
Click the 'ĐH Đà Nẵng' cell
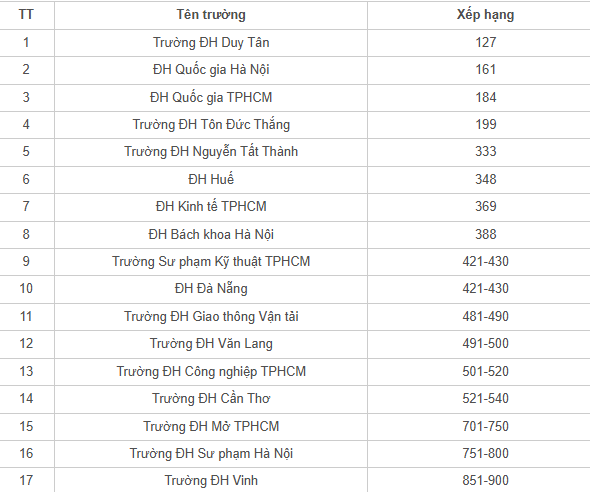[211, 289]
